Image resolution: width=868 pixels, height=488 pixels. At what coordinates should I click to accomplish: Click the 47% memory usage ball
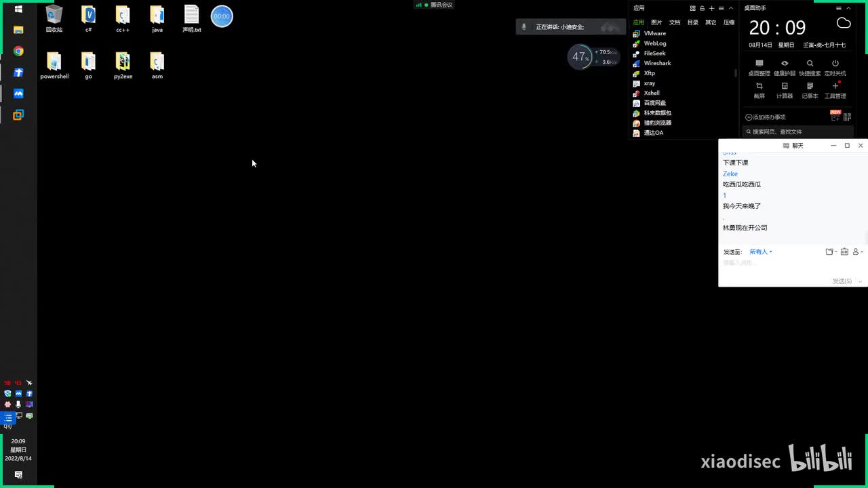(579, 57)
